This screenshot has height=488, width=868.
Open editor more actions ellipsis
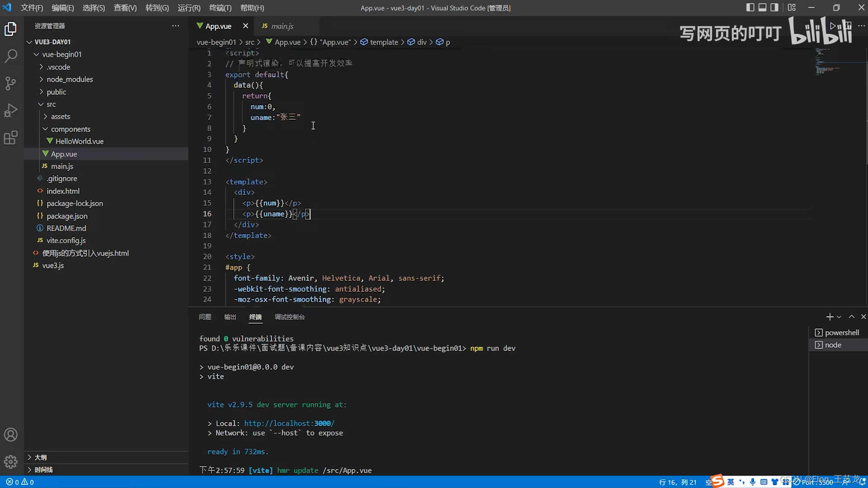pyautogui.click(x=861, y=26)
